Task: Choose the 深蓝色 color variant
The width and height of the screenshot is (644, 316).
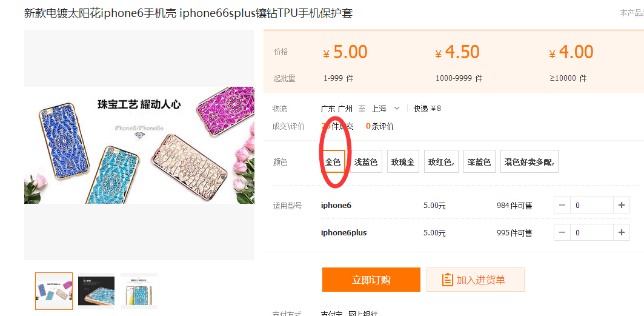Action: 479,161
